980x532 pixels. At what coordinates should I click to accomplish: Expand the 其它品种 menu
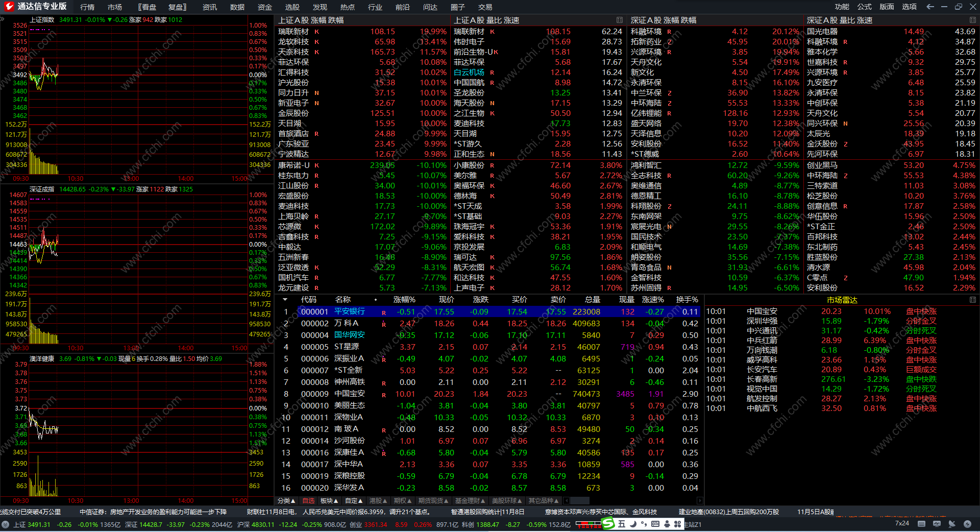point(544,501)
